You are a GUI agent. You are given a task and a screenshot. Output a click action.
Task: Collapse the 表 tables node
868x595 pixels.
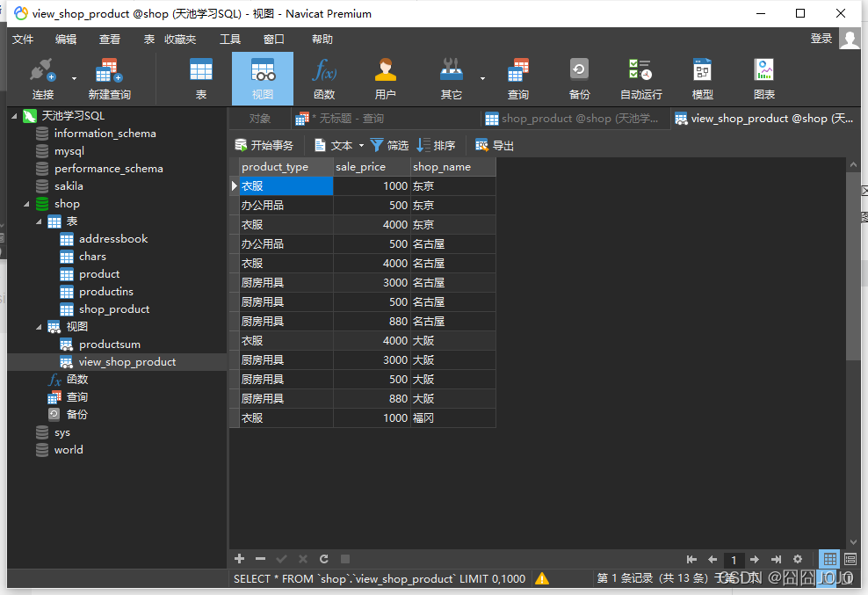[x=39, y=221]
